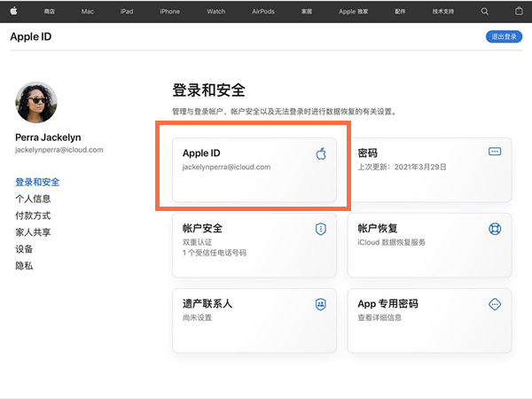Screen dimensions: 532x399
Task: Click the email text inside Apple ID card
Action: 227,168
